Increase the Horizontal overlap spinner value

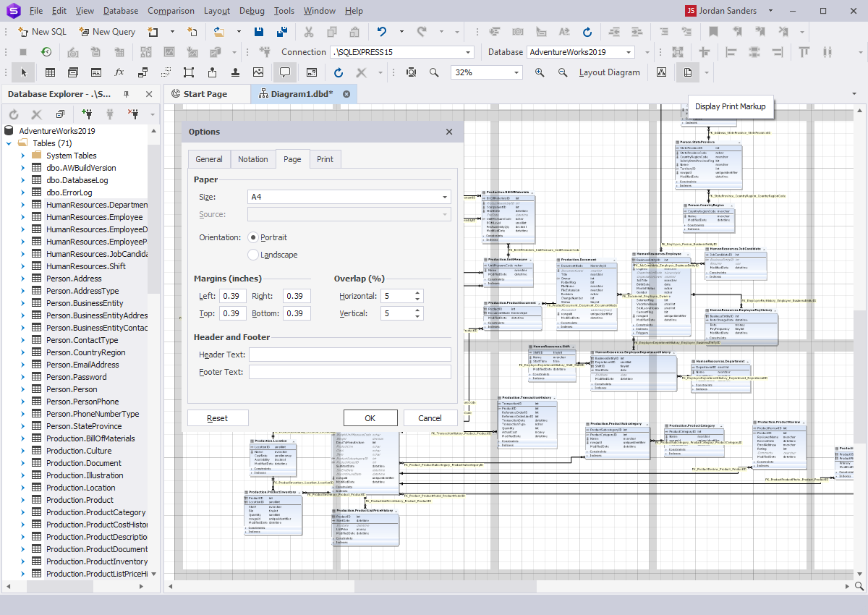point(417,293)
